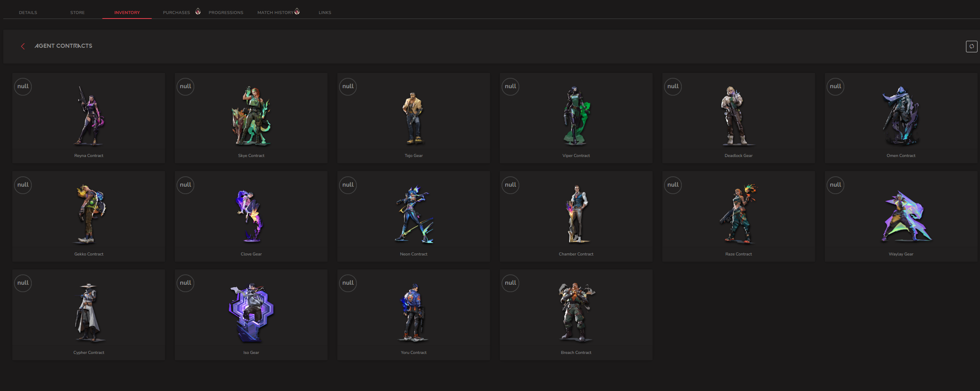Image resolution: width=980 pixels, height=391 pixels.
Task: Open the Purchases tab
Action: click(177, 12)
